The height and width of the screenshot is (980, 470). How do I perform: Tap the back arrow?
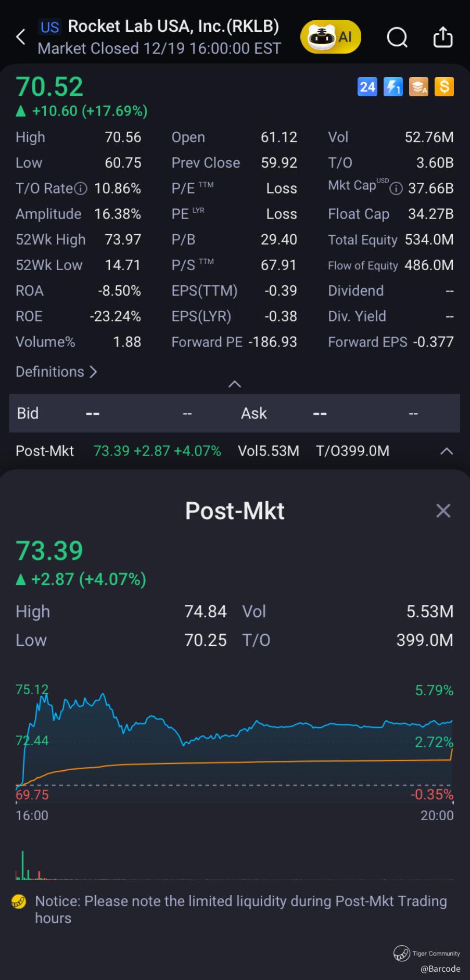(21, 37)
